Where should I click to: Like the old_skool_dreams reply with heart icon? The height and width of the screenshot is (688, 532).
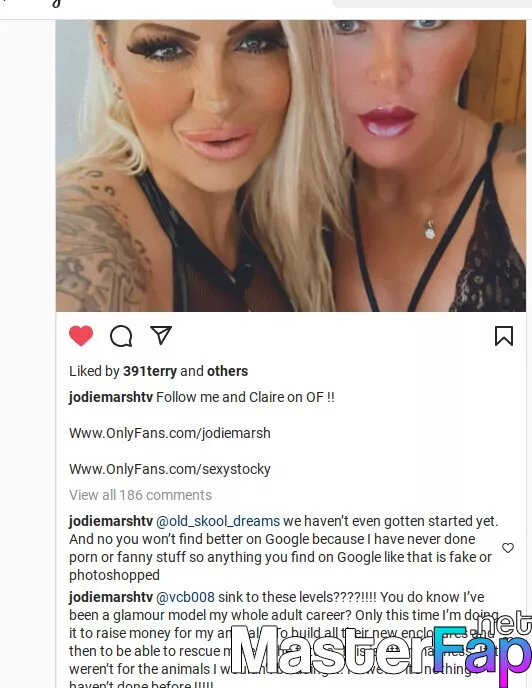pos(508,548)
